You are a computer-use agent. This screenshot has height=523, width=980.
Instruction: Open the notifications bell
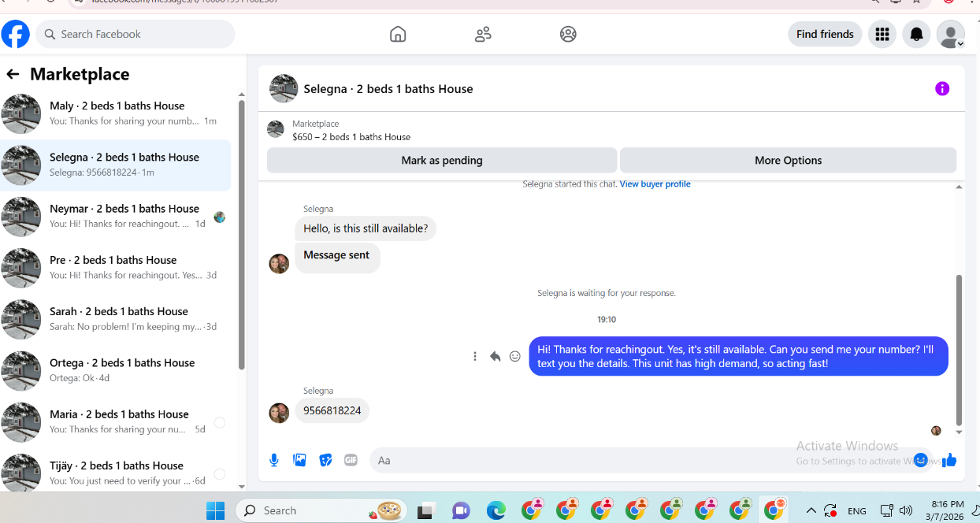pyautogui.click(x=916, y=34)
